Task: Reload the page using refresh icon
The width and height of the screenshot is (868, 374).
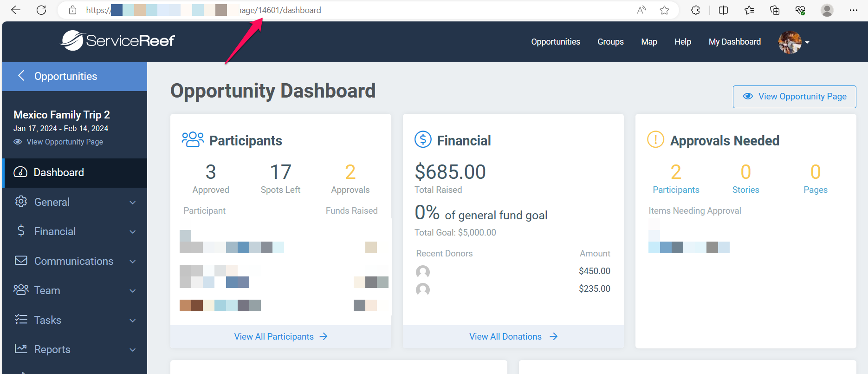Action: coord(41,10)
